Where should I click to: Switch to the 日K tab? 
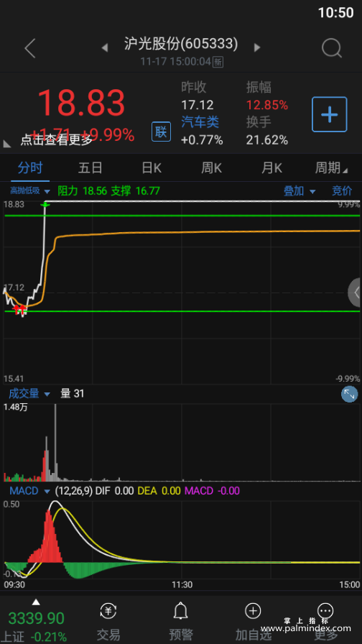(152, 168)
